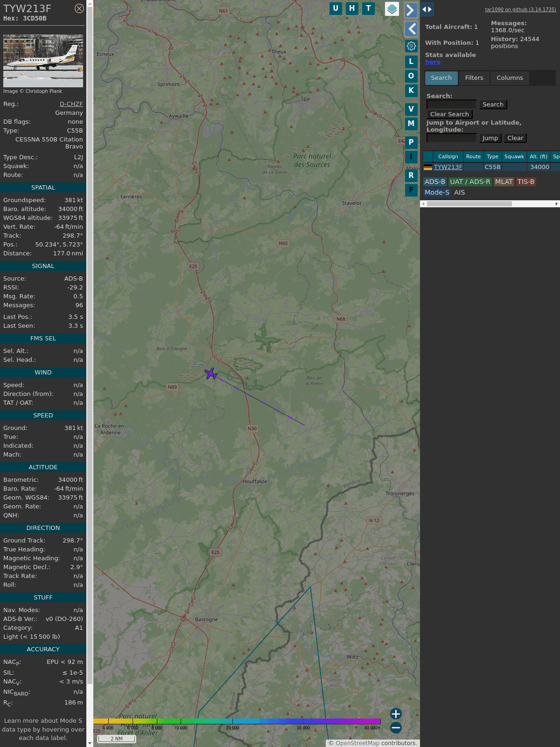Viewport: 560px width, 747px height.
Task: Open the map layers selector
Action: [392, 8]
